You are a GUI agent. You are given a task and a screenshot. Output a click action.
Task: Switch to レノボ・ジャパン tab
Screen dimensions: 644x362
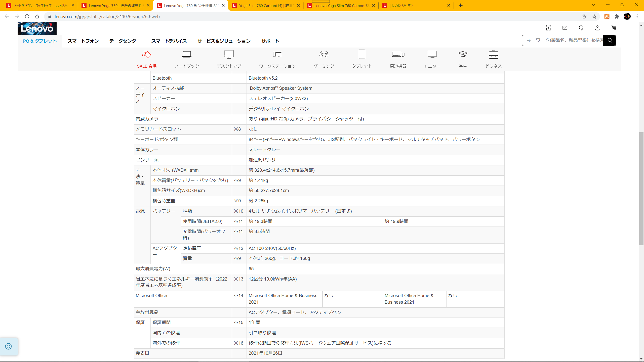pyautogui.click(x=416, y=6)
